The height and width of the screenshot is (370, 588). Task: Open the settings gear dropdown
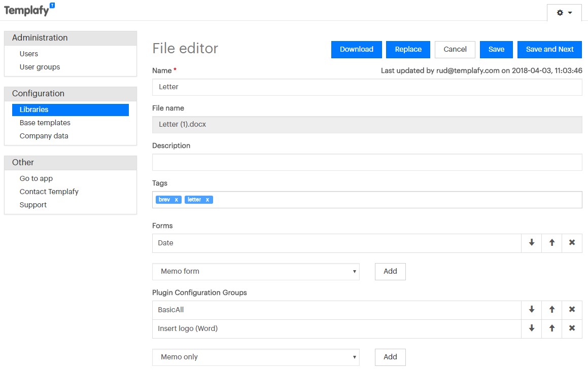(x=564, y=13)
